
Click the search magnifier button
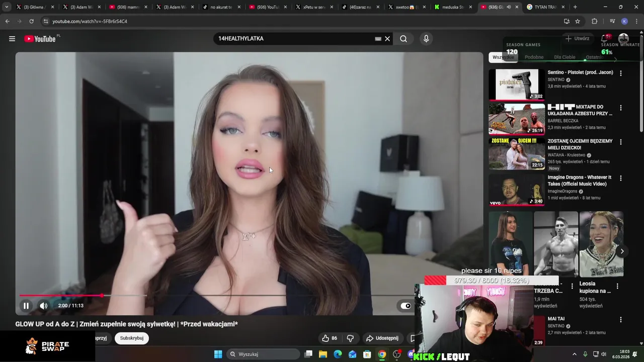404,39
